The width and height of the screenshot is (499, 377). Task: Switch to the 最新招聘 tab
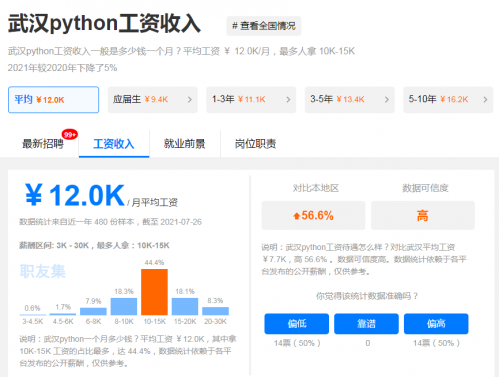[x=43, y=144]
